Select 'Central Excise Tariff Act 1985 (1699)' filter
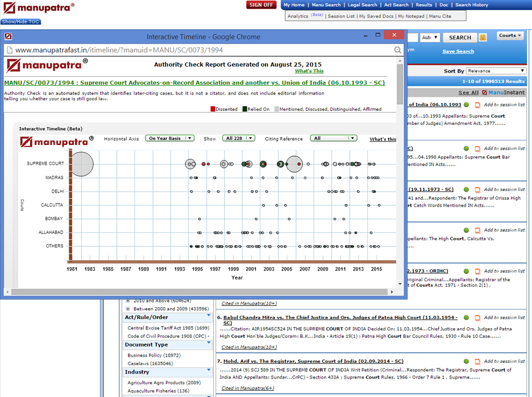 pos(169,328)
